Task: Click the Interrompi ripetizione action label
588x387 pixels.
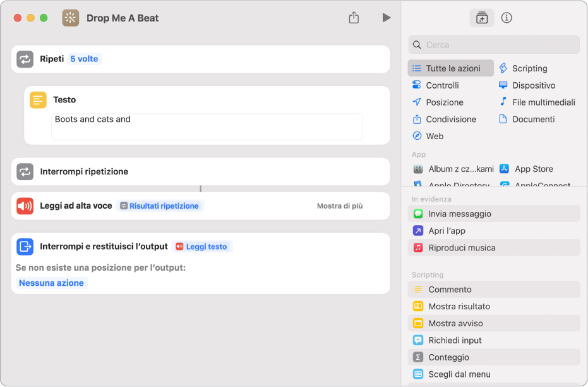Action: [85, 171]
